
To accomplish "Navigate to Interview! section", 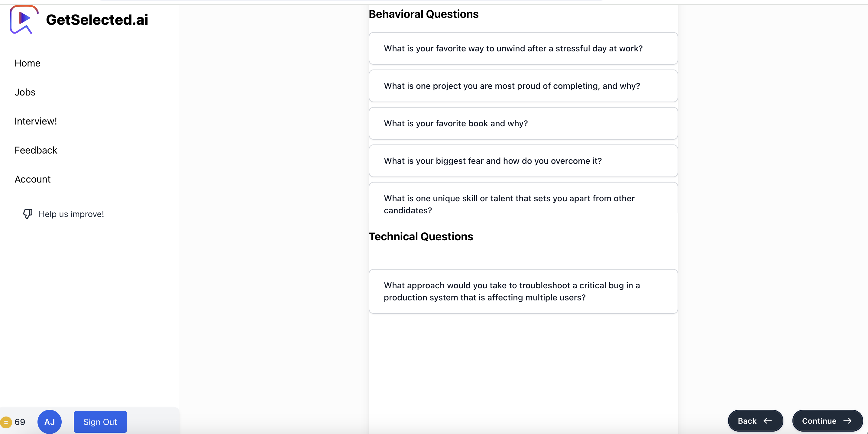I will point(36,121).
